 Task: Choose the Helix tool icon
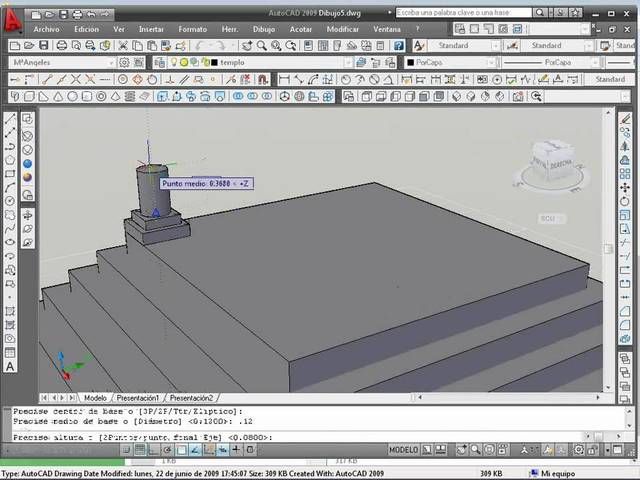pyautogui.click(x=130, y=96)
